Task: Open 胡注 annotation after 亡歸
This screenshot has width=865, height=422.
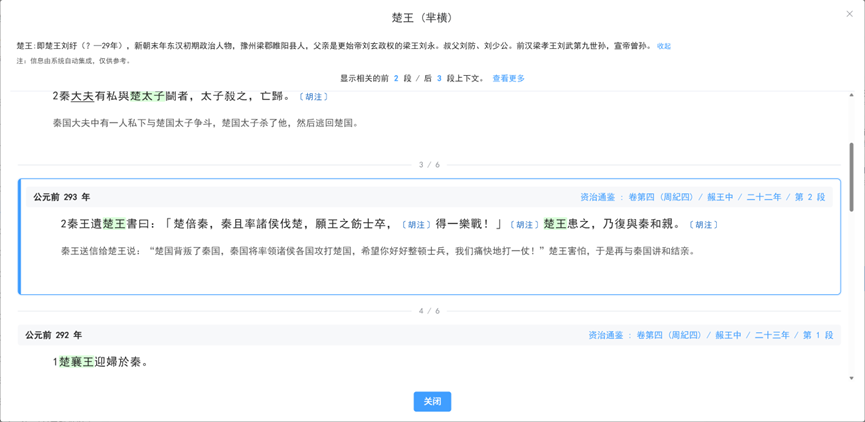Action: 313,97
